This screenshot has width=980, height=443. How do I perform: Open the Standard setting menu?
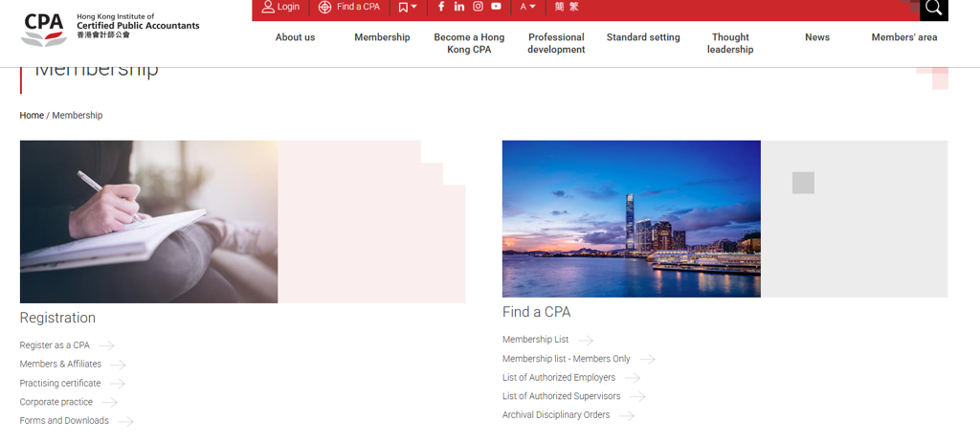click(643, 37)
